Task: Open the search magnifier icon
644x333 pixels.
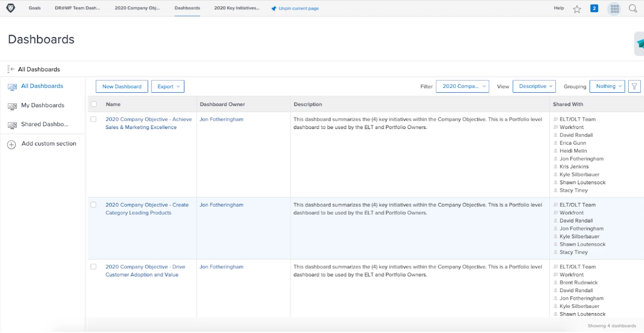Action: pos(633,9)
